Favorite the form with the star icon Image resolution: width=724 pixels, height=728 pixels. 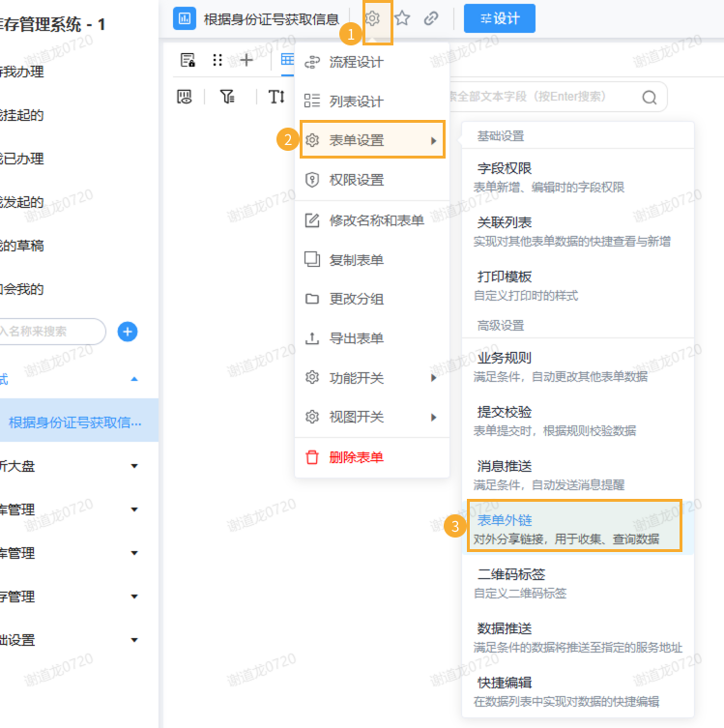click(x=402, y=18)
